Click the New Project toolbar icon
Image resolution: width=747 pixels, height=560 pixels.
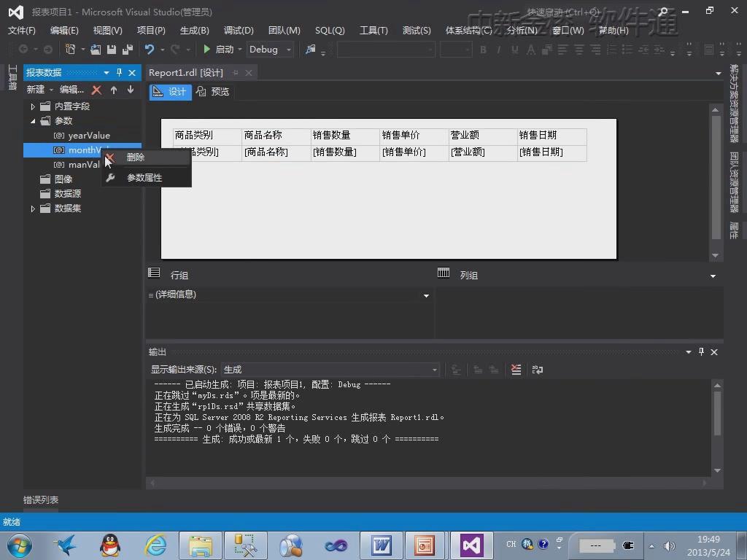point(71,49)
